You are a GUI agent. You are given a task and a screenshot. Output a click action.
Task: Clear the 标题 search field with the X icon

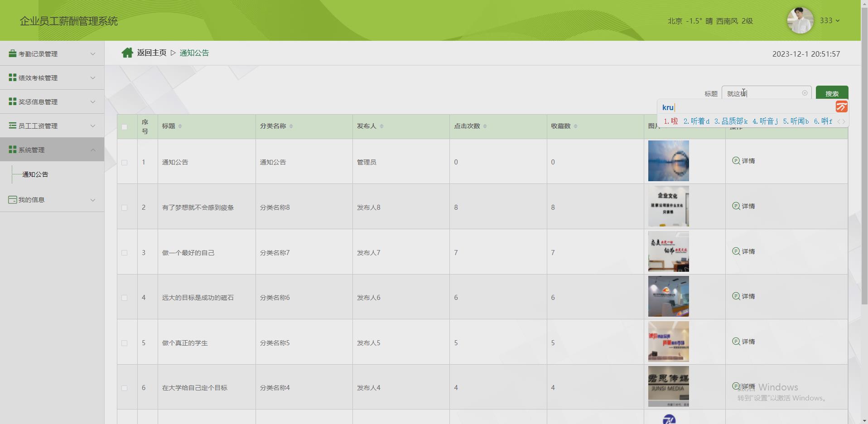(805, 93)
